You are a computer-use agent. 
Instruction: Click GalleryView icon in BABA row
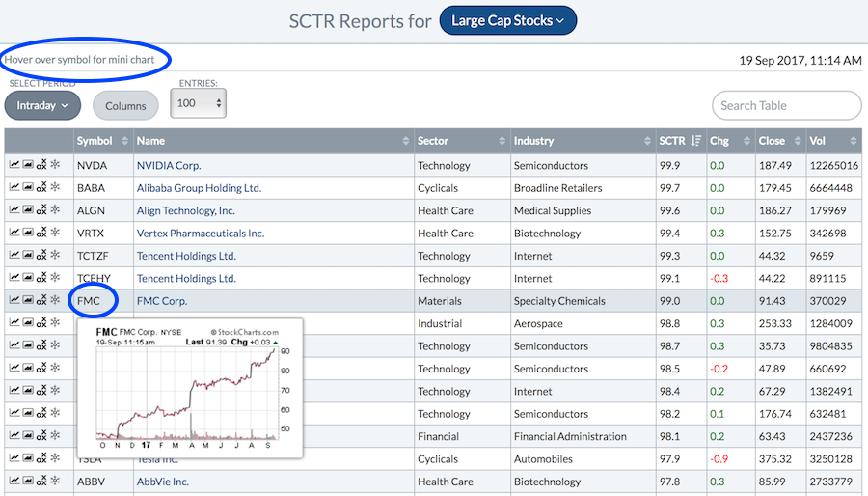(x=27, y=187)
